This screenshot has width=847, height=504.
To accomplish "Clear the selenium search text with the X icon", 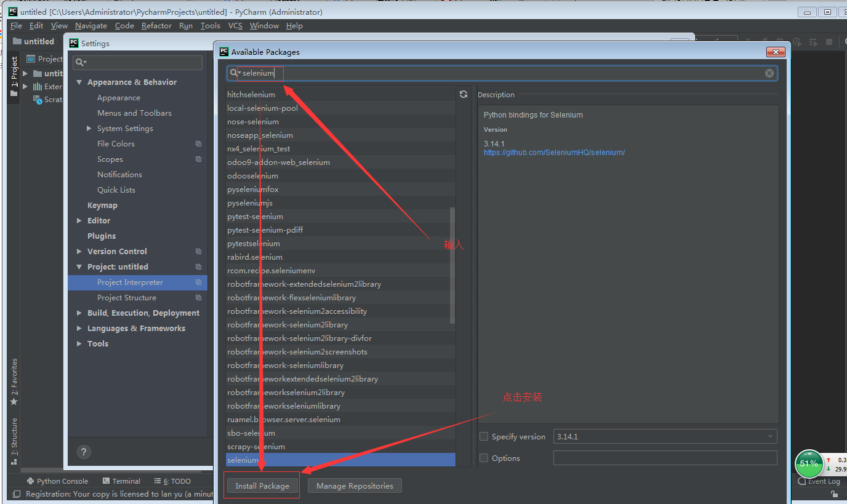I will (769, 73).
